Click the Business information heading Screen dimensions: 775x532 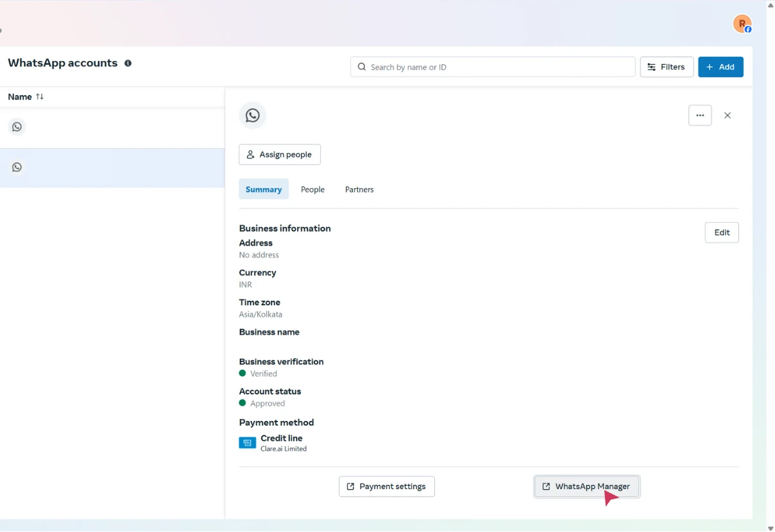tap(285, 228)
